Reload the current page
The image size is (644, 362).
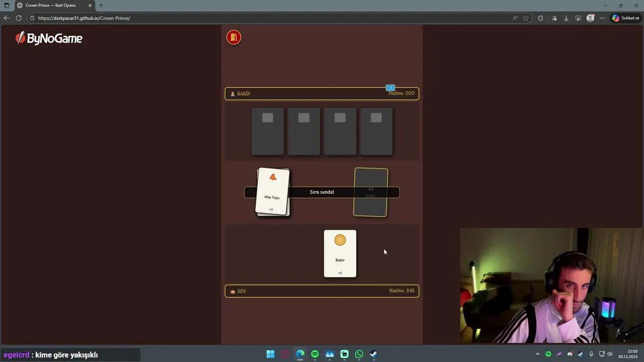pos(19,18)
